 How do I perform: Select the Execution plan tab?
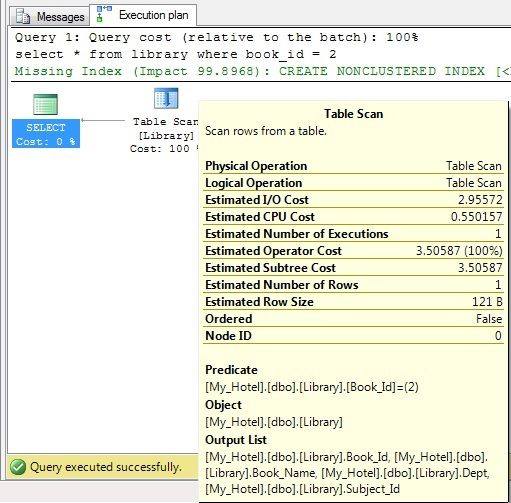pos(143,15)
